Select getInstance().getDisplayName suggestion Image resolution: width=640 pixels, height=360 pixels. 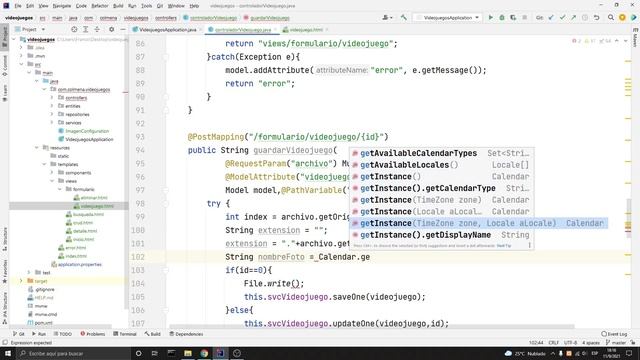[x=442, y=235]
